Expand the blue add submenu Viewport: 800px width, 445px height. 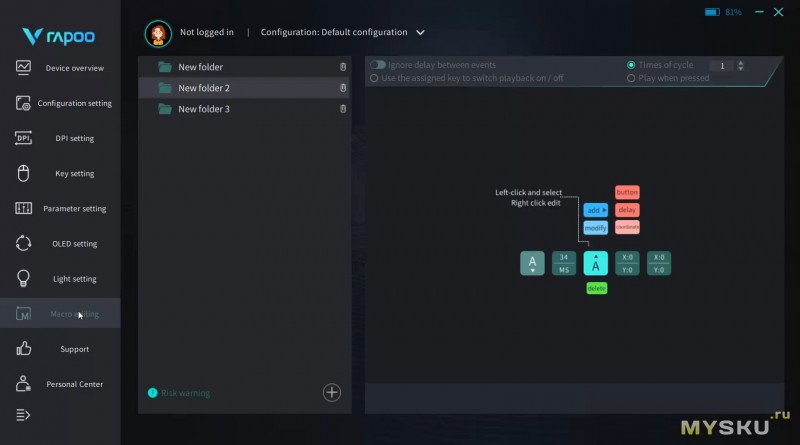[596, 210]
